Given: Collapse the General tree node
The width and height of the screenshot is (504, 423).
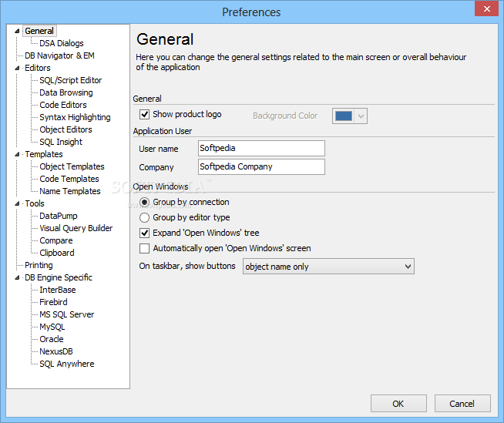Looking at the screenshot, I should (17, 31).
